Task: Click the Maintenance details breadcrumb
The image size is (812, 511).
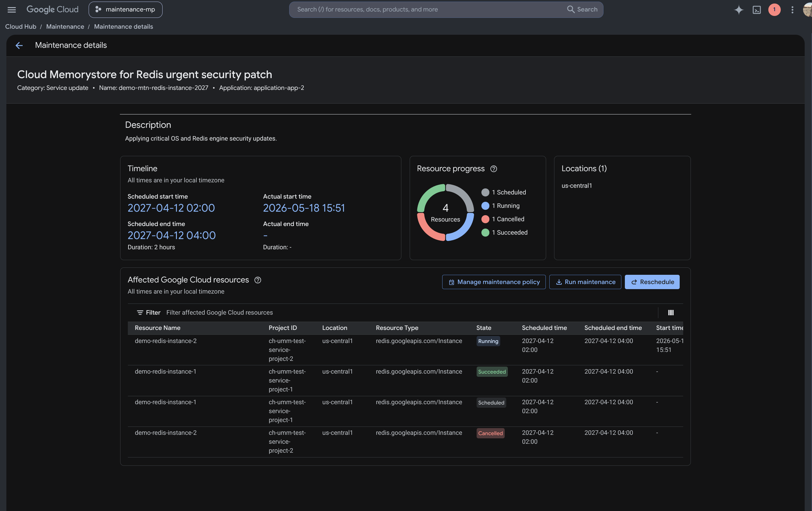Action: pos(123,27)
